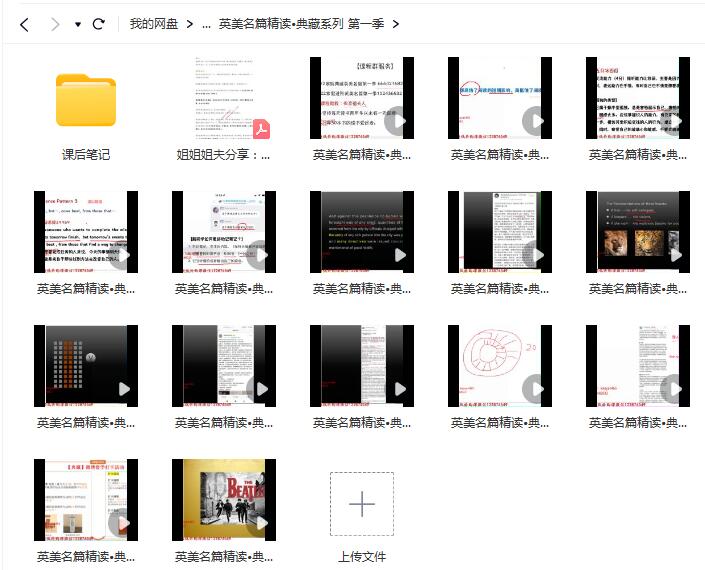Click the forward navigation arrow
Screen dimensions: 705x570
[x=55, y=24]
